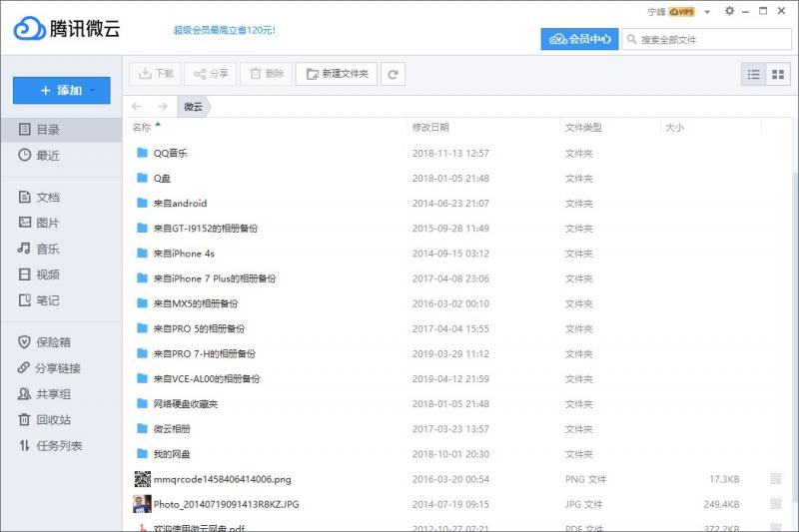Image resolution: width=799 pixels, height=532 pixels.
Task: Click the 来自PRO 7-H的相册备份 folder icon
Action: (142, 352)
